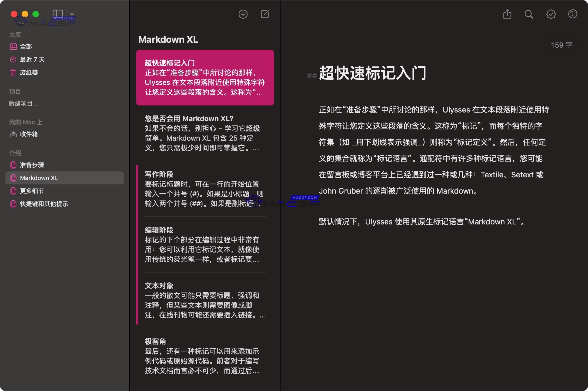Select the highlighted 超快速标记入门 sheet
Image resolution: width=588 pixels, height=391 pixels.
tap(205, 77)
